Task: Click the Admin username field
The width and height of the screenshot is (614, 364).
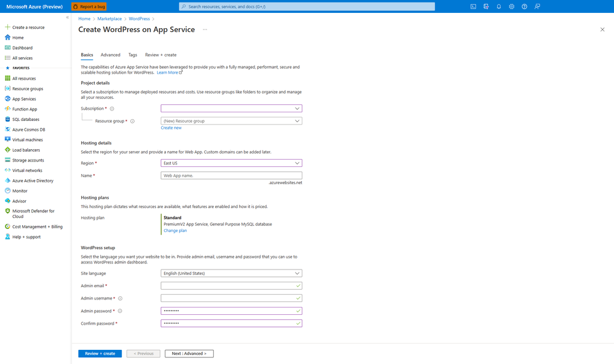Action: (x=232, y=298)
